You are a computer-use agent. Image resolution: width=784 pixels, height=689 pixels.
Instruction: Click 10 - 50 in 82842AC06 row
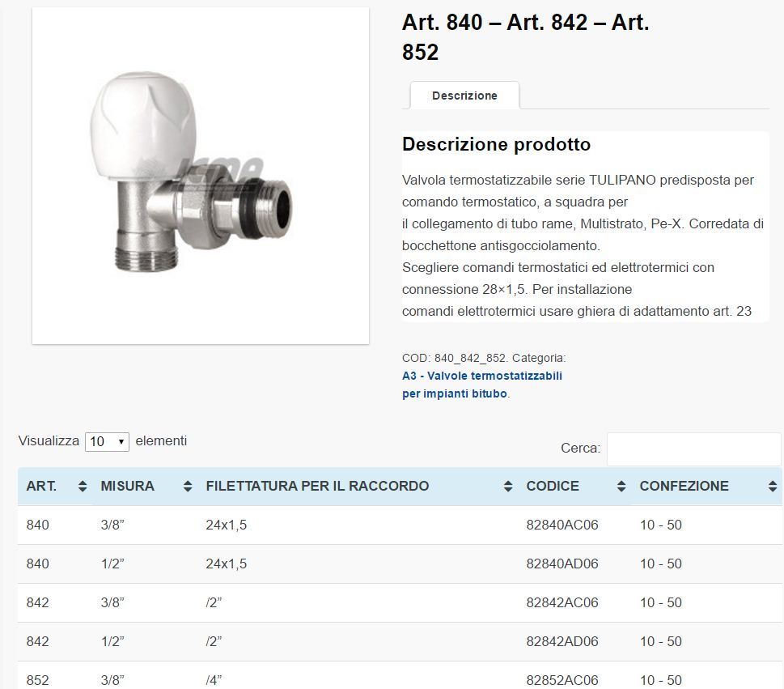tap(661, 602)
